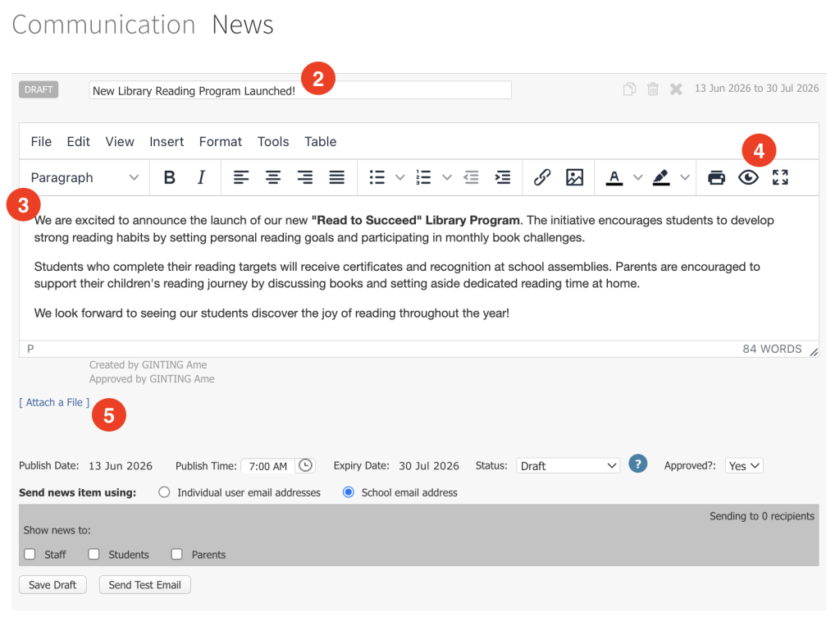The image size is (840, 622).
Task: Apply background highlight color
Action: click(x=661, y=177)
